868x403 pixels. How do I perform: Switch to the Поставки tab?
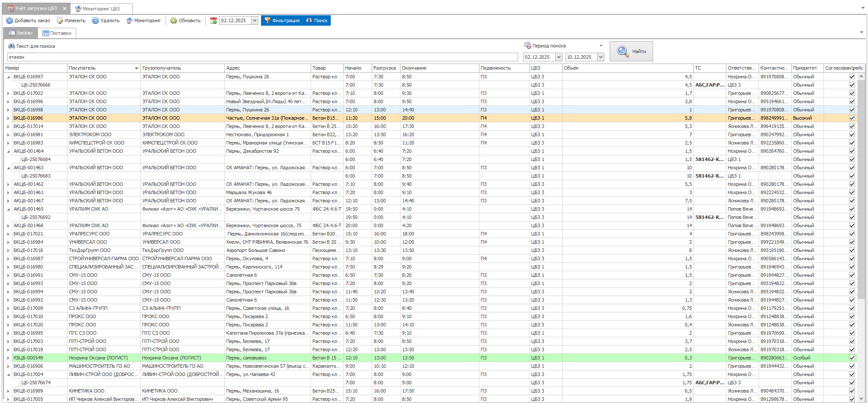pyautogui.click(x=57, y=33)
